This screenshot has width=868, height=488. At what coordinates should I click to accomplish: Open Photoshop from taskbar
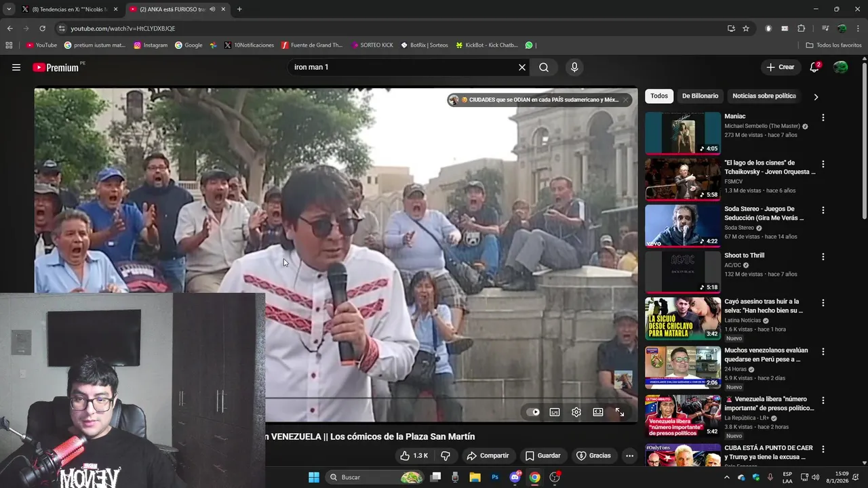495,477
